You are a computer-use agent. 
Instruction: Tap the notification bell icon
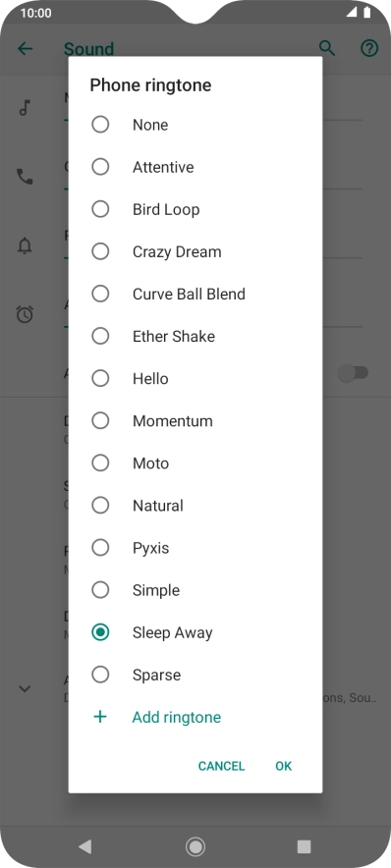point(25,245)
